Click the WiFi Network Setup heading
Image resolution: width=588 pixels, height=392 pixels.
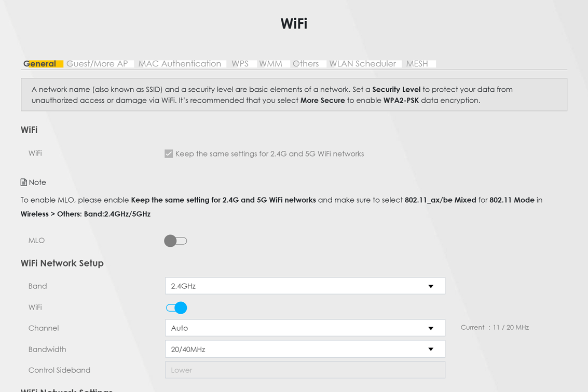click(x=62, y=263)
